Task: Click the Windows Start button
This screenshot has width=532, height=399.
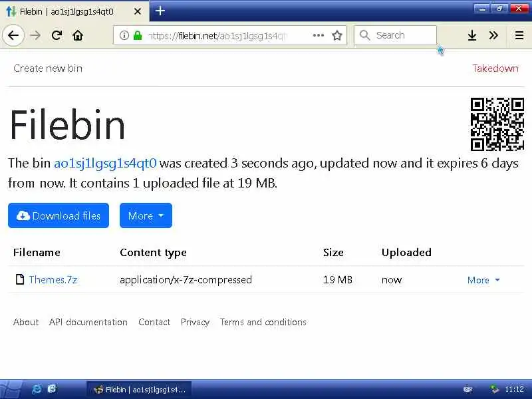Action: click(11, 389)
